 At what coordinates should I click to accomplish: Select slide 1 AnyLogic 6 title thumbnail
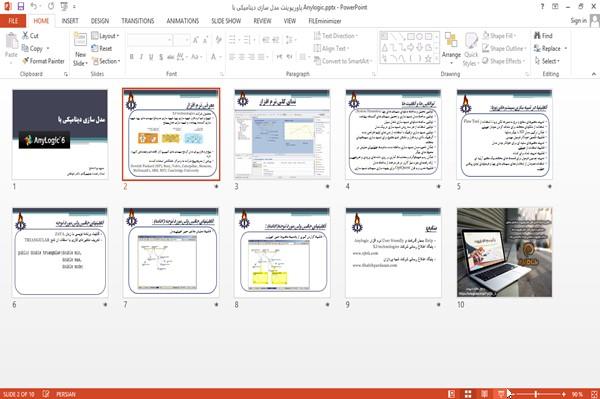(60, 134)
